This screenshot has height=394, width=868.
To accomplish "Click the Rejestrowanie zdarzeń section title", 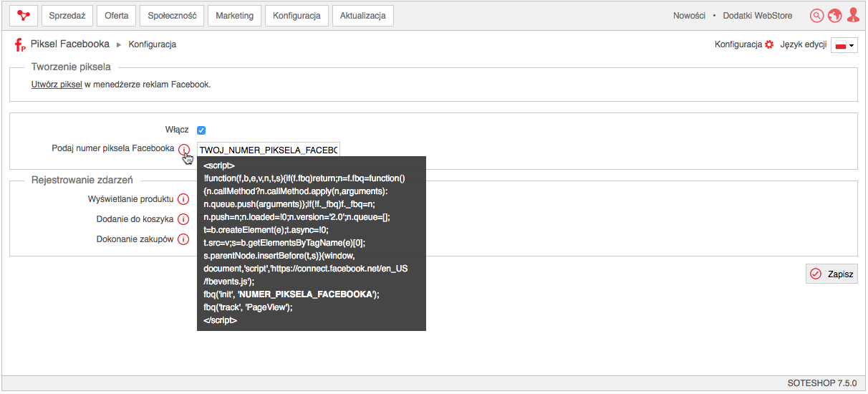I will point(82,180).
